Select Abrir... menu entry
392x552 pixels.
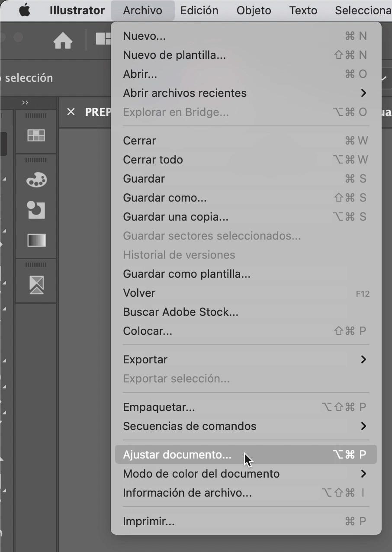pos(246,74)
